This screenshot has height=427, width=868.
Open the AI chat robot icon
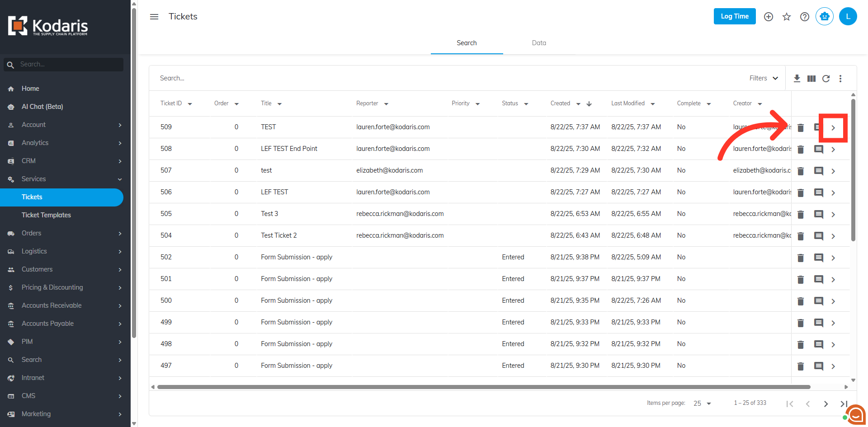coord(825,17)
